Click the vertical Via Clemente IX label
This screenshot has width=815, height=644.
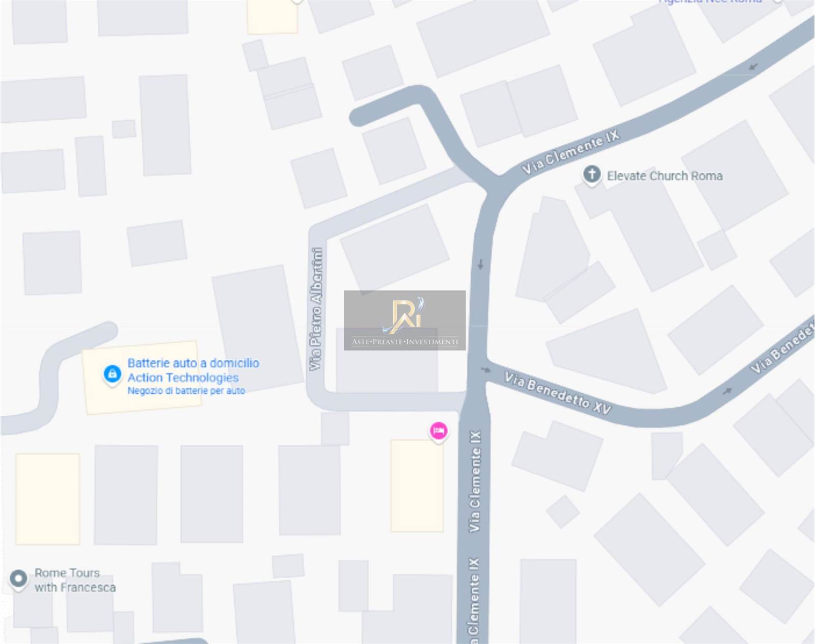tap(474, 481)
